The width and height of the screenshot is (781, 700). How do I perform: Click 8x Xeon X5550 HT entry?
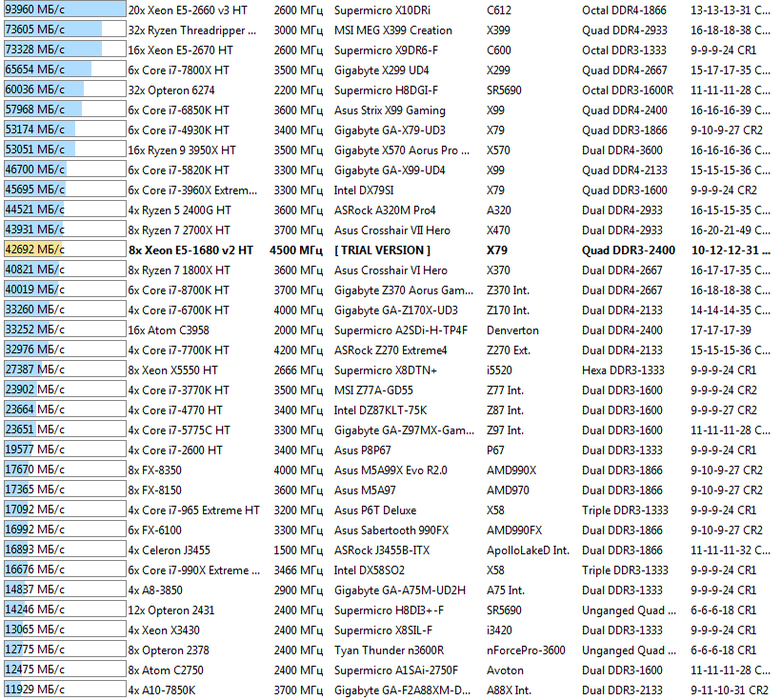pyautogui.click(x=172, y=370)
